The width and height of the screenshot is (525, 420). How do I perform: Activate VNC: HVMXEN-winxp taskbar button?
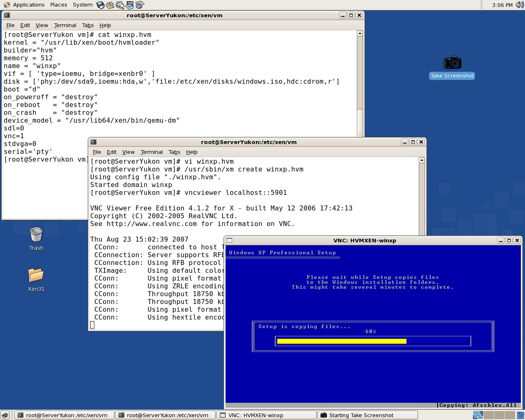tap(266, 415)
